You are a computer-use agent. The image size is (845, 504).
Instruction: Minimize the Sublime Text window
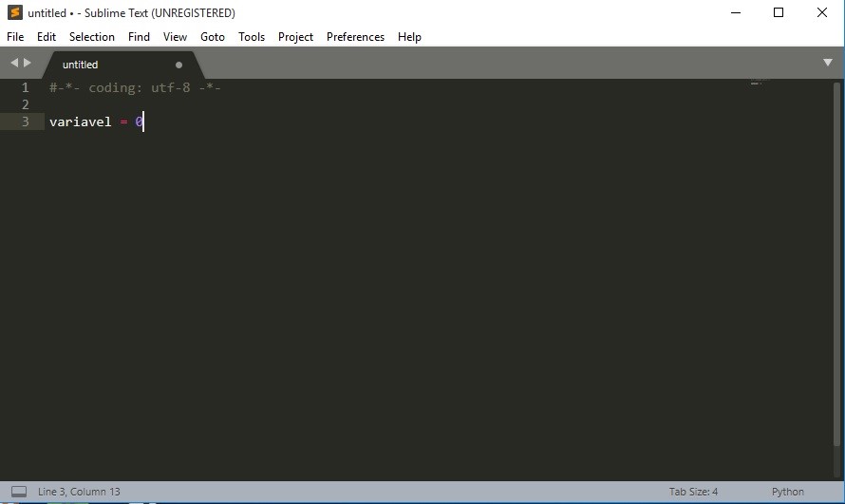pos(736,12)
